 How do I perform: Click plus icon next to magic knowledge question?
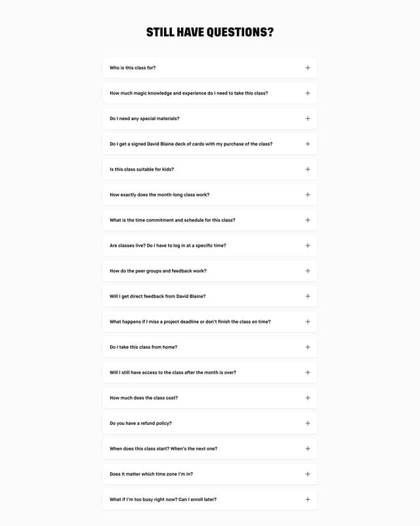click(x=307, y=93)
